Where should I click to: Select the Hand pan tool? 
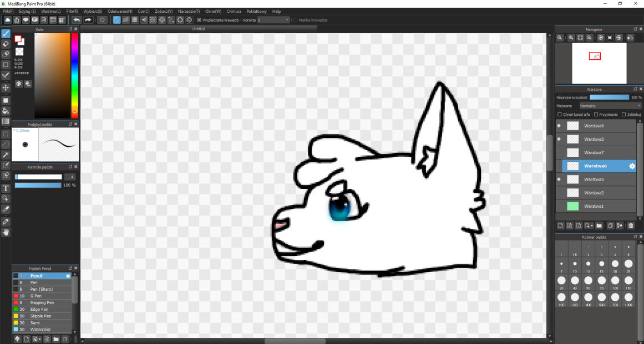(x=6, y=232)
